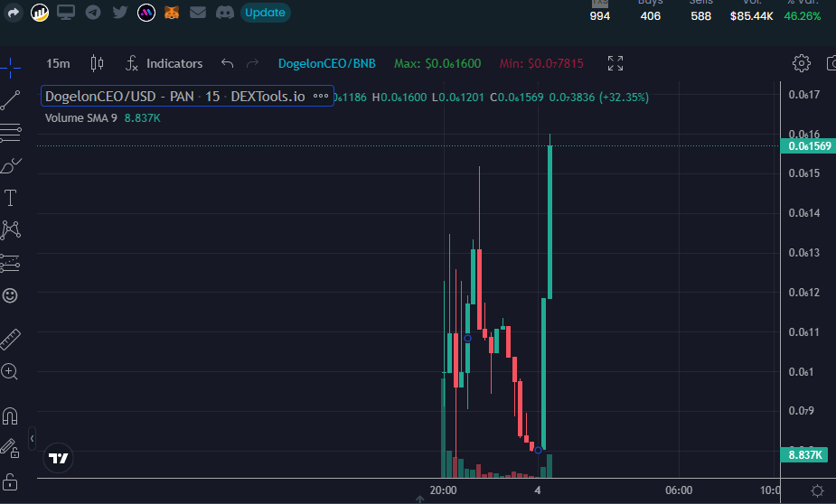Image resolution: width=836 pixels, height=504 pixels.
Task: Switch pair to DogelonCEO/BNB
Action: click(x=327, y=63)
